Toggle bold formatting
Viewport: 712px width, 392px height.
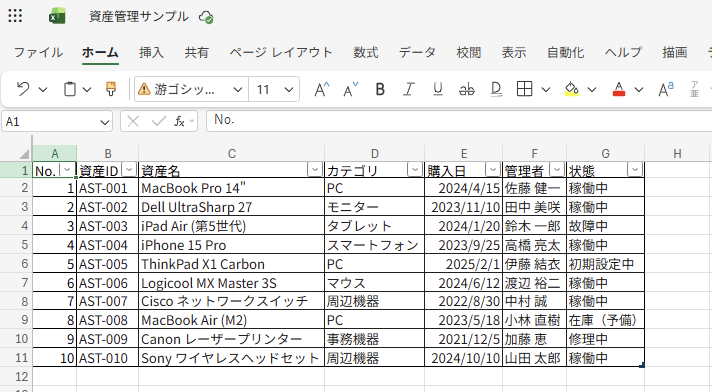[380, 89]
